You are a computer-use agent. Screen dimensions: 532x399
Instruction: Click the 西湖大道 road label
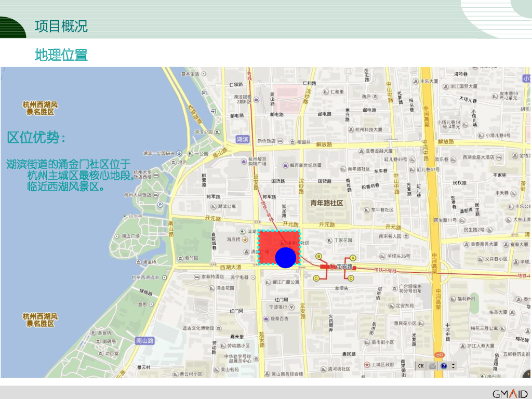coord(231,268)
